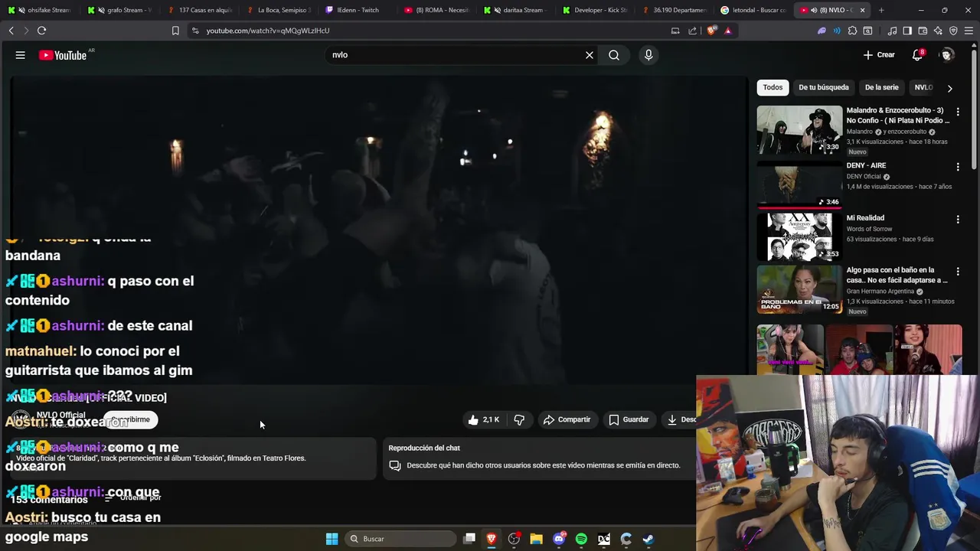980x551 pixels.
Task: Click the Compartir share button
Action: click(x=567, y=419)
